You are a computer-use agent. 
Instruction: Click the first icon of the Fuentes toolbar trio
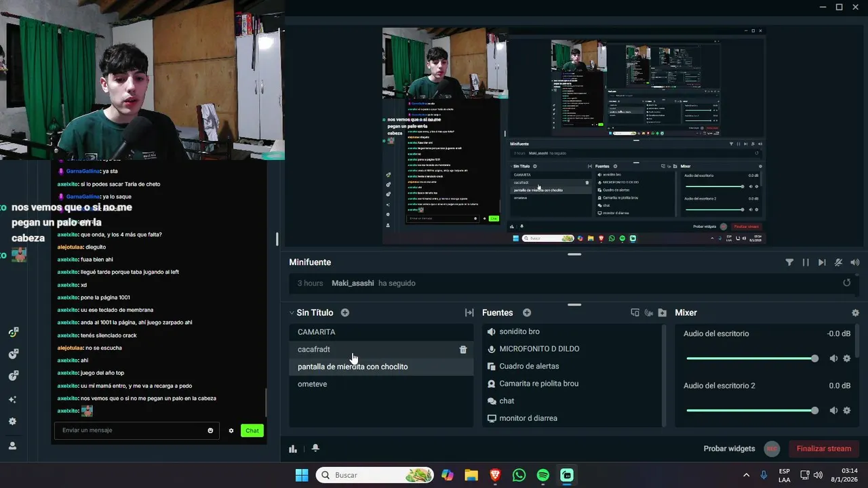tap(635, 312)
